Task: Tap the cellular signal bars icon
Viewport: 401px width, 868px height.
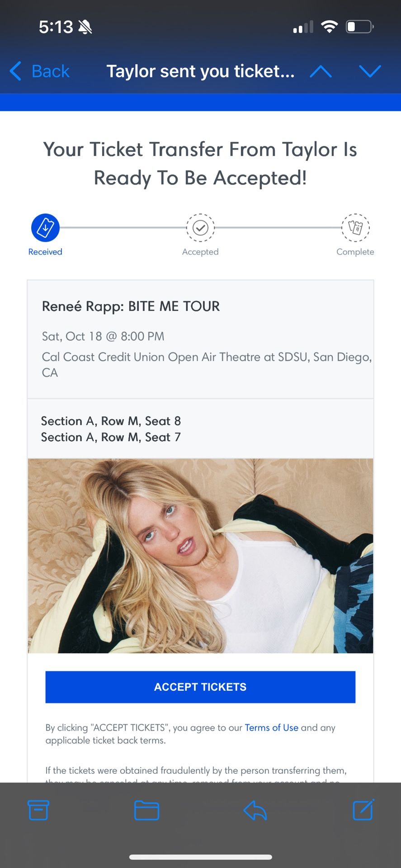Action: click(x=302, y=27)
